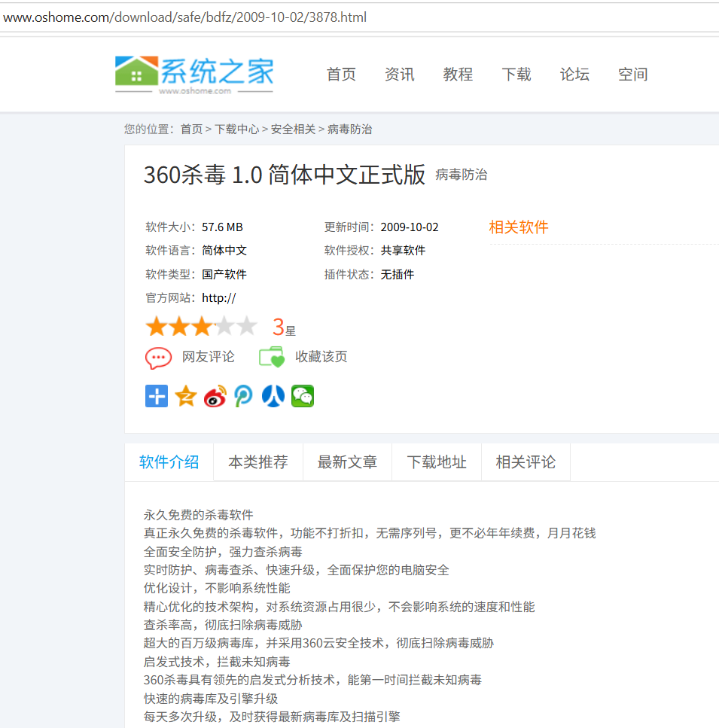Click the plugin status value 无插件
Image resolution: width=719 pixels, height=728 pixels.
coord(398,274)
